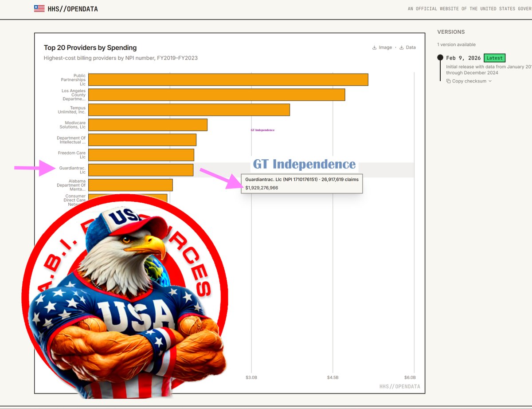Image resolution: width=532 pixels, height=409 pixels.
Task: Click the Top 20 Providers by Spending title
Action: coord(90,47)
